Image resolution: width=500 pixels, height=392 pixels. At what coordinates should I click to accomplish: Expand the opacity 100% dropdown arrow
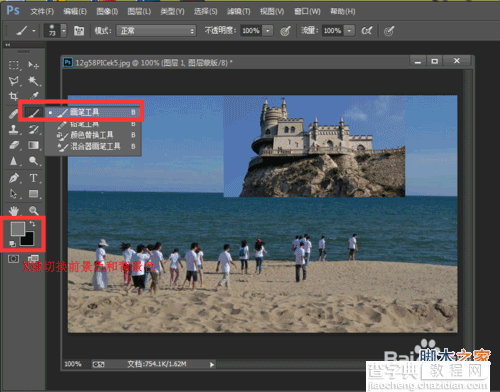coord(268,31)
